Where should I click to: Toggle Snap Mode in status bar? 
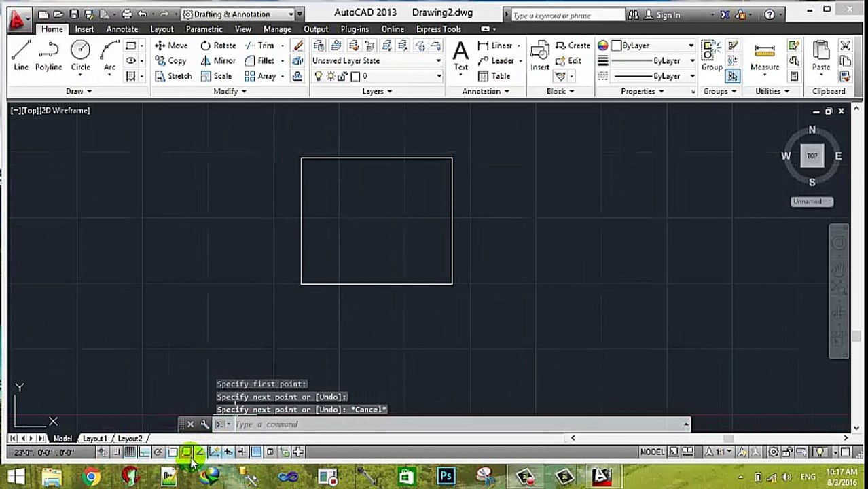coord(116,452)
